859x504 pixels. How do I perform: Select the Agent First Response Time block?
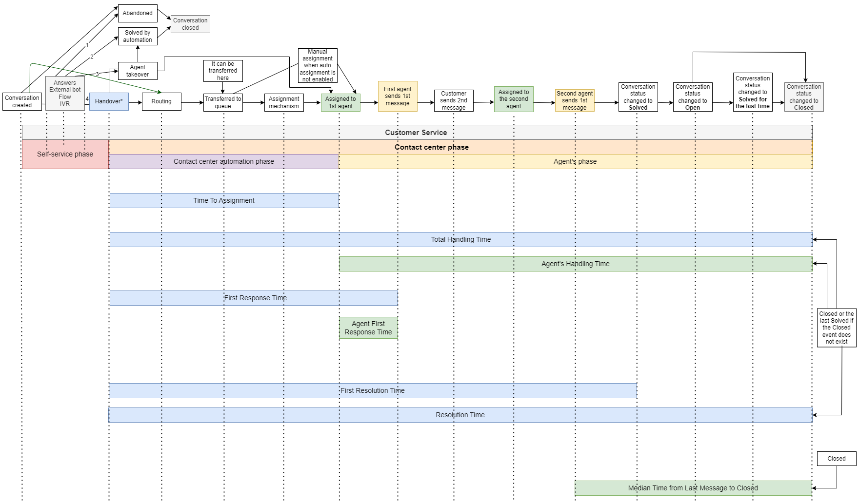[368, 328]
